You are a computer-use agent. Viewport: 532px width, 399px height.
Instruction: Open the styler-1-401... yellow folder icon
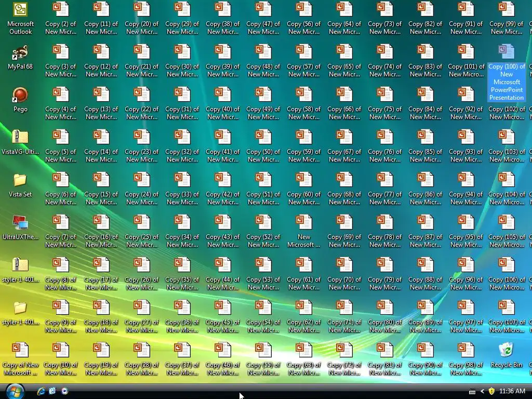pyautogui.click(x=20, y=313)
